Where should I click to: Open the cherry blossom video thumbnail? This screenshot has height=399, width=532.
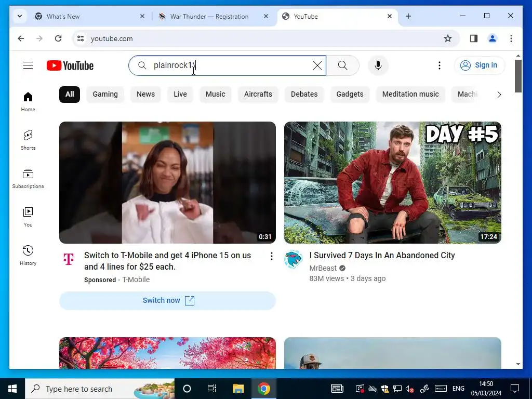[168, 353]
